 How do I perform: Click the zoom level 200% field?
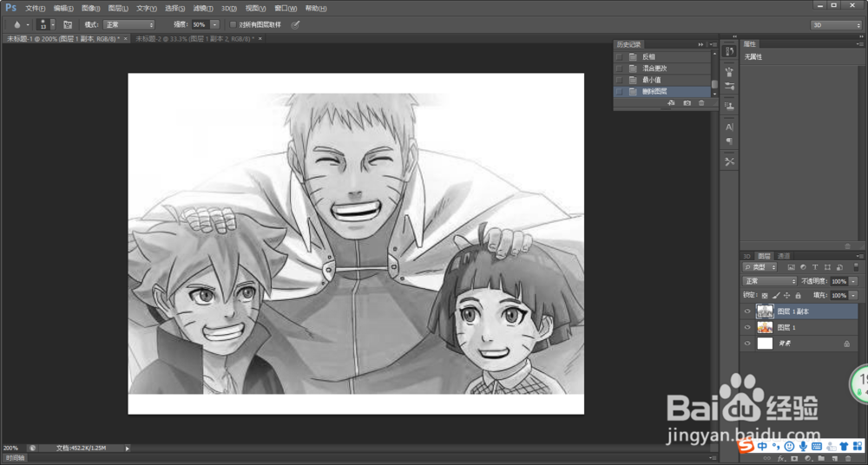[x=13, y=448]
